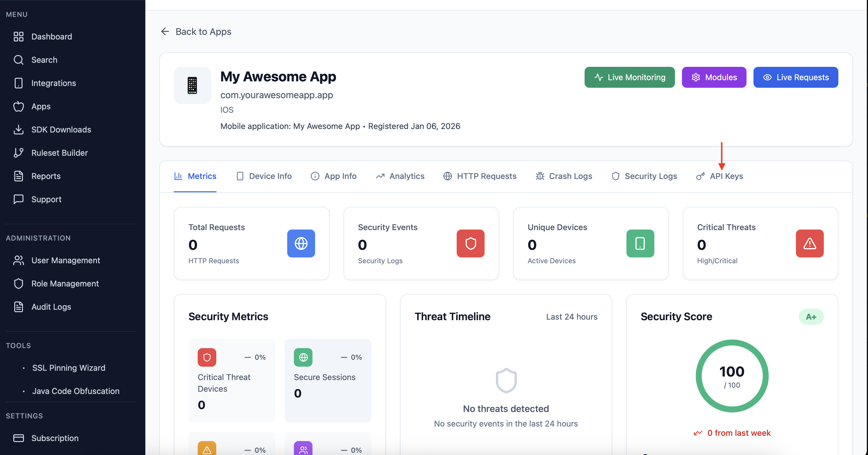The image size is (868, 455).
Task: Click the Search magnifier icon in sidebar
Action: (x=19, y=60)
